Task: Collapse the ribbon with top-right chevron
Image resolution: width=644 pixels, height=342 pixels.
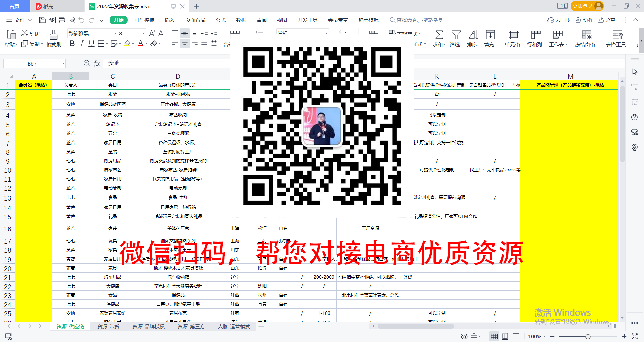Action: pos(635,20)
